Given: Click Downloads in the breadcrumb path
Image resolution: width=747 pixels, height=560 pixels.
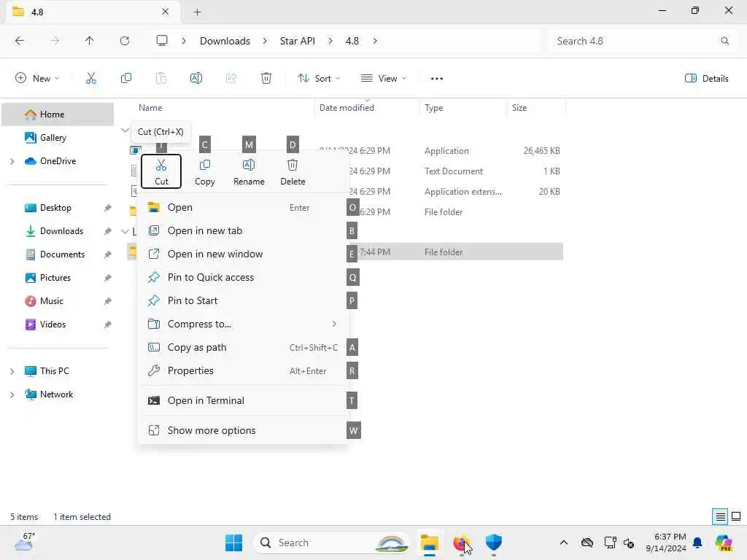Looking at the screenshot, I should click(x=225, y=41).
